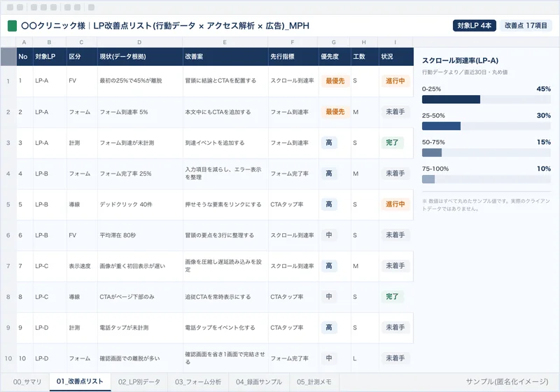This screenshot has height=392, width=560.
Task: Click the 工数 header cell
Action: (x=365, y=57)
